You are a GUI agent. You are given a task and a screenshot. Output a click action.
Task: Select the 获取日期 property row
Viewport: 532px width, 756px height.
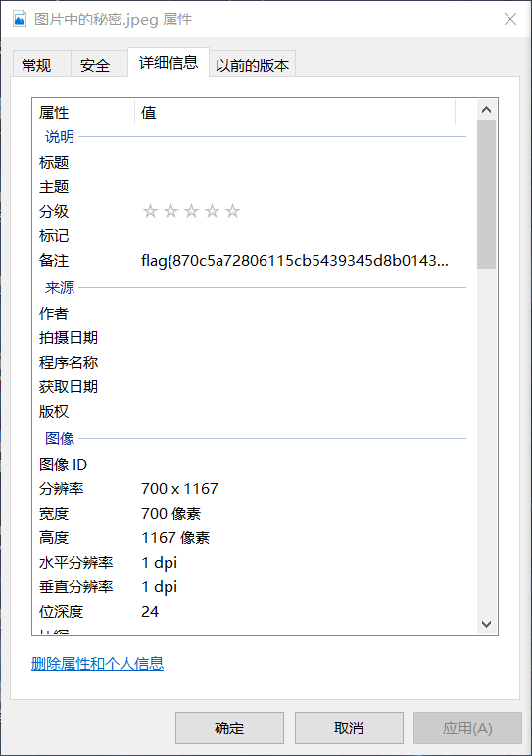click(x=250, y=386)
